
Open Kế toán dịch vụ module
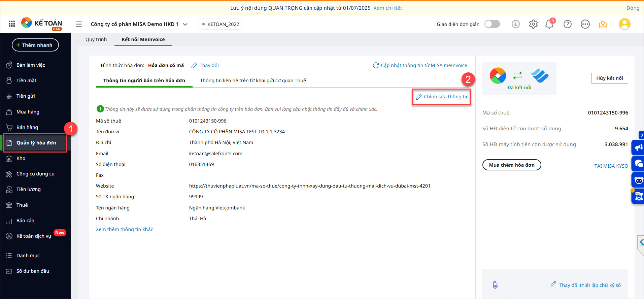point(35,236)
